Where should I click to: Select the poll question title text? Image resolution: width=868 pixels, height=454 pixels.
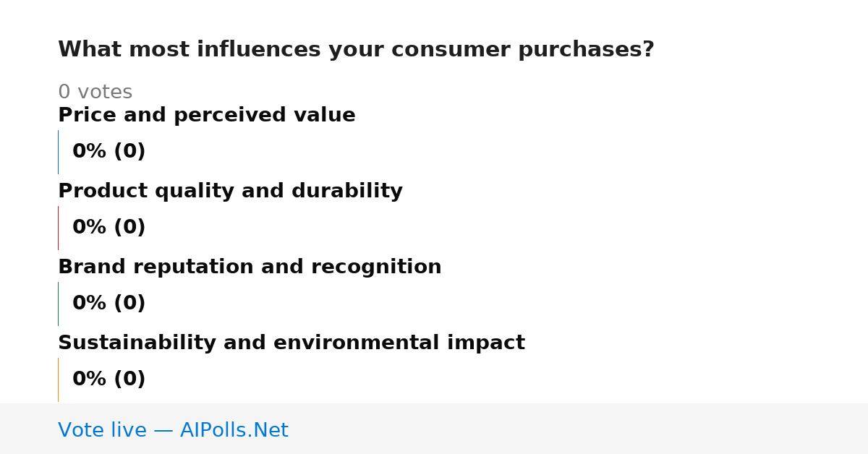pyautogui.click(x=356, y=50)
